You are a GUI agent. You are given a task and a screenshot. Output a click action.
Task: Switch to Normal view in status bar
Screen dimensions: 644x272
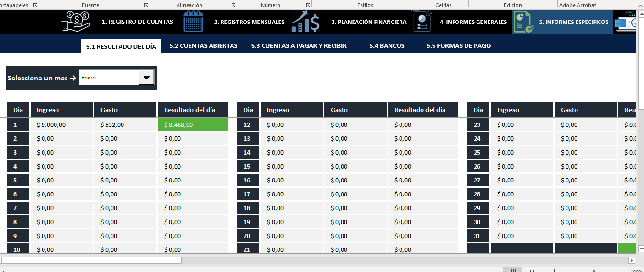point(512,270)
